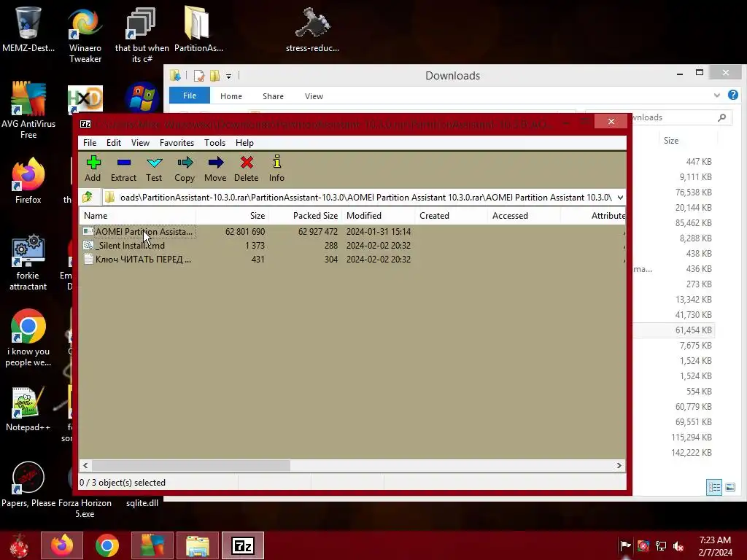Open the View ribbon tab in Downloads
This screenshot has height=560, width=747.
(314, 96)
